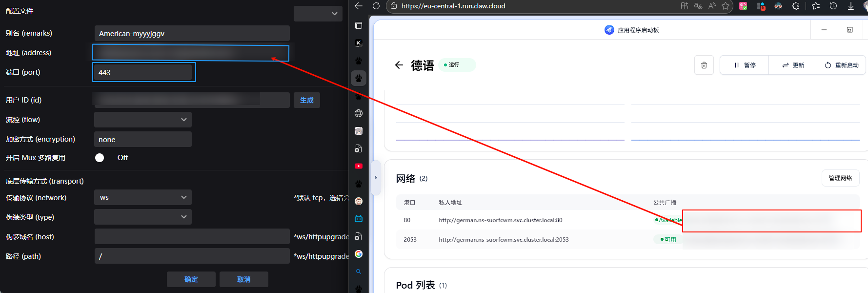Click the 管理网络 manage network button
The height and width of the screenshot is (293, 868).
(840, 178)
